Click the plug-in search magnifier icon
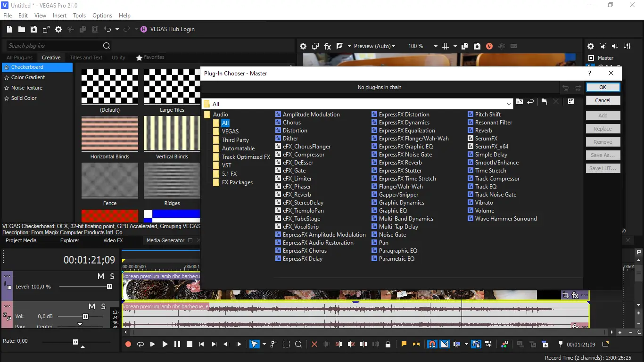Viewport: 644px width, 362px height. [107, 46]
